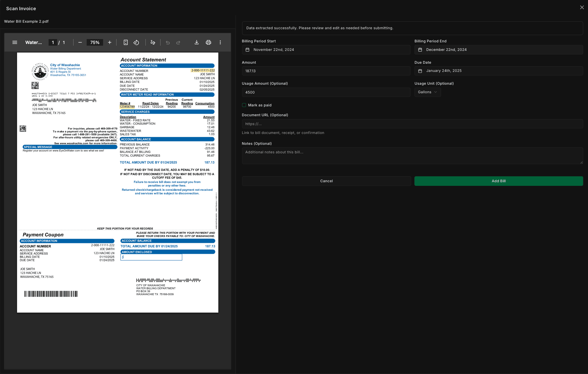Redo the last annotation

(x=178, y=42)
